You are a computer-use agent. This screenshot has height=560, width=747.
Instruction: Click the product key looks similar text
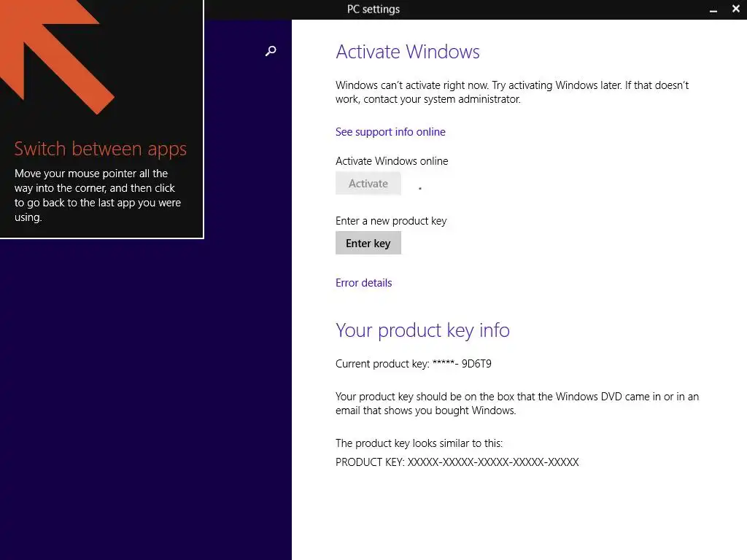click(x=419, y=443)
